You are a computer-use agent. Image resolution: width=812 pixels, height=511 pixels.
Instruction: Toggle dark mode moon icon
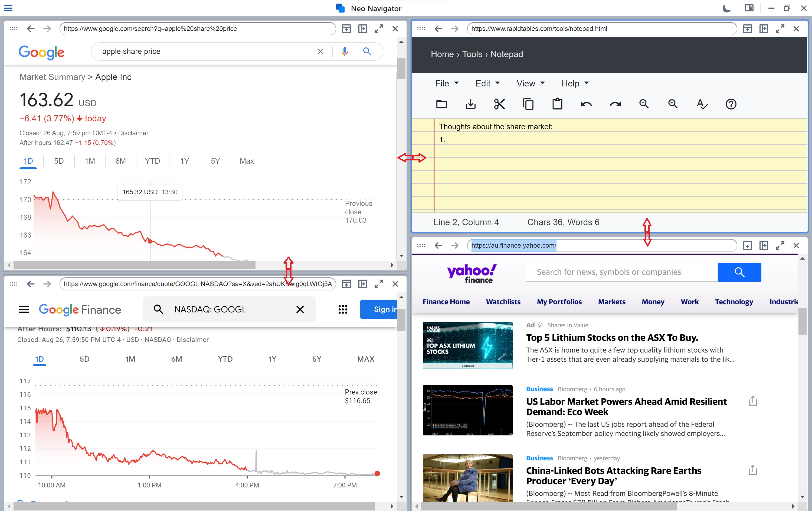click(727, 8)
